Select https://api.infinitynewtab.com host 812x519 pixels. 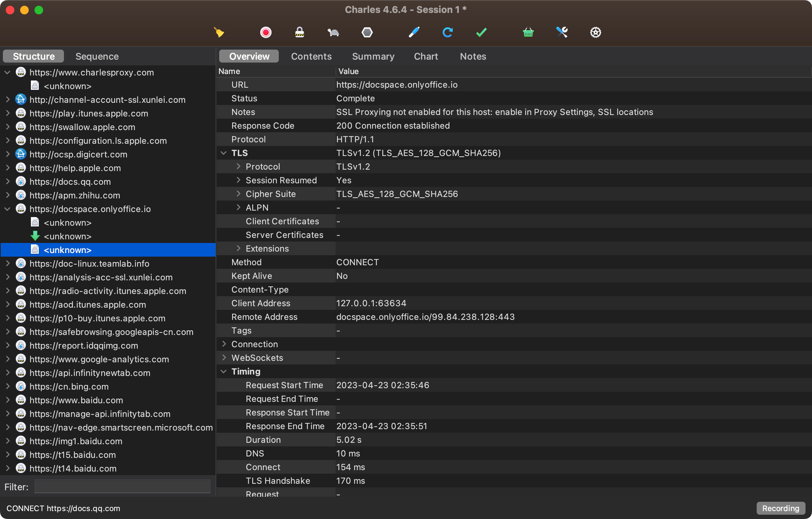coord(90,373)
